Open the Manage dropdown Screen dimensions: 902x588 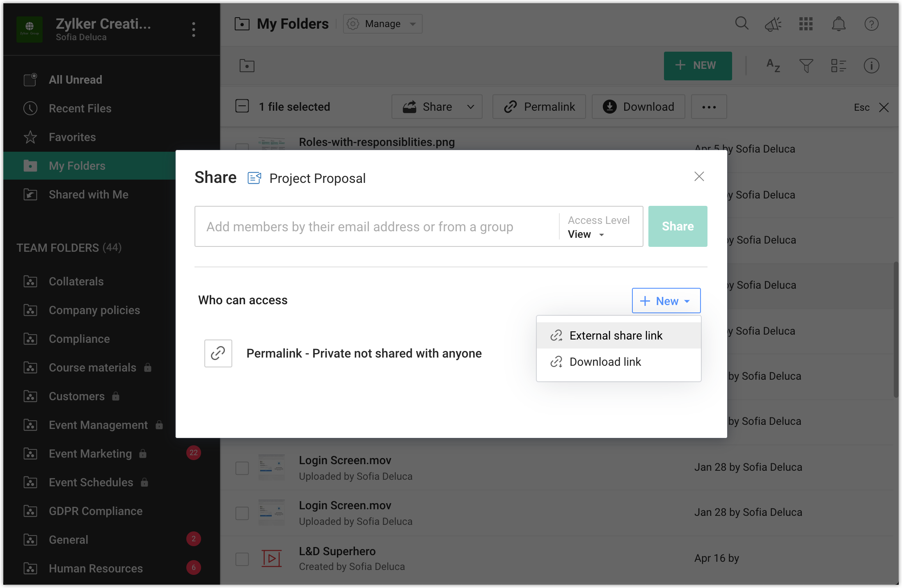(x=382, y=24)
